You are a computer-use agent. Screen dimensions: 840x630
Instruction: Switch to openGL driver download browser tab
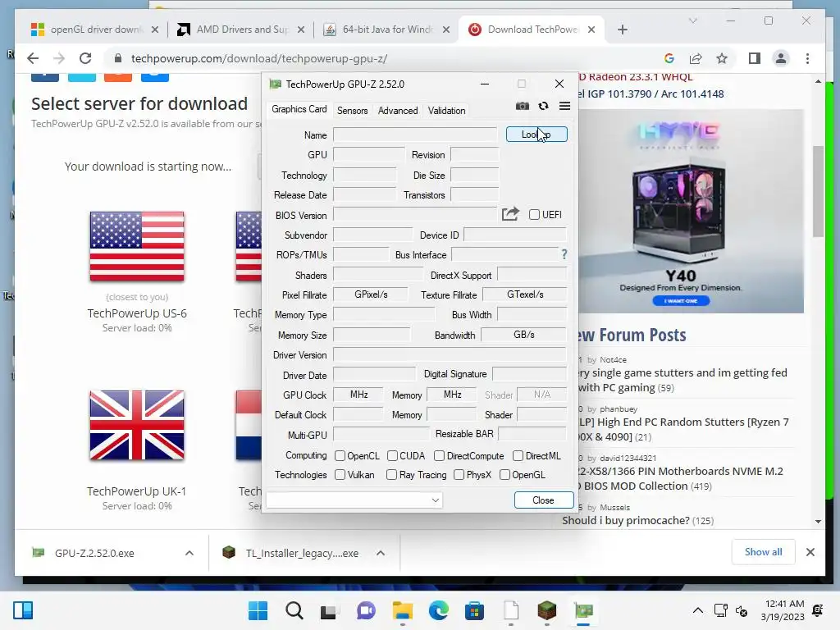pos(95,30)
